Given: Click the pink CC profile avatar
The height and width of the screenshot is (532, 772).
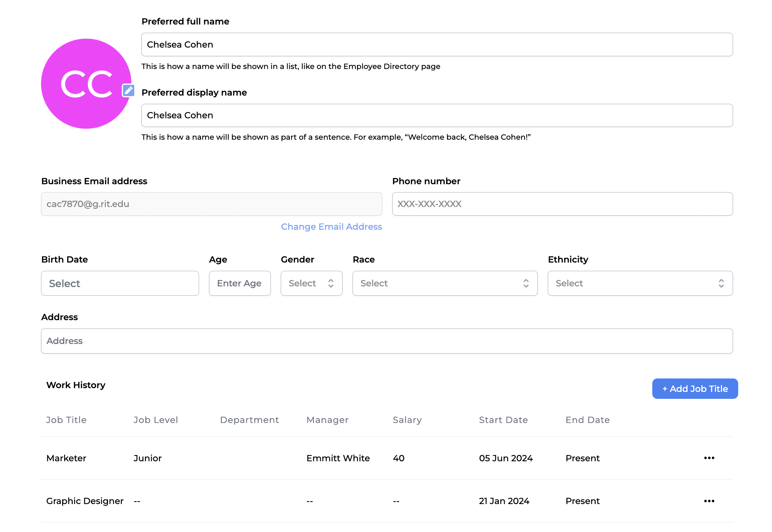Looking at the screenshot, I should [x=86, y=83].
